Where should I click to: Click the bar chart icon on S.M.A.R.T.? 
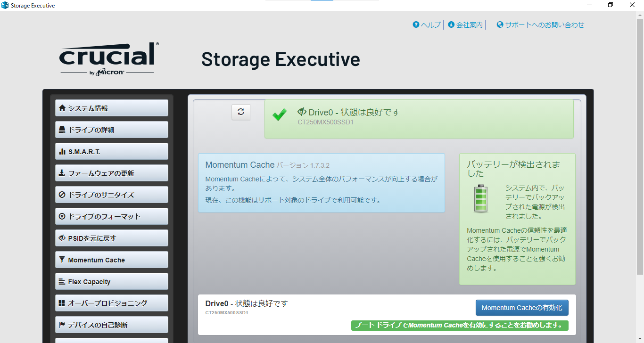tap(62, 151)
